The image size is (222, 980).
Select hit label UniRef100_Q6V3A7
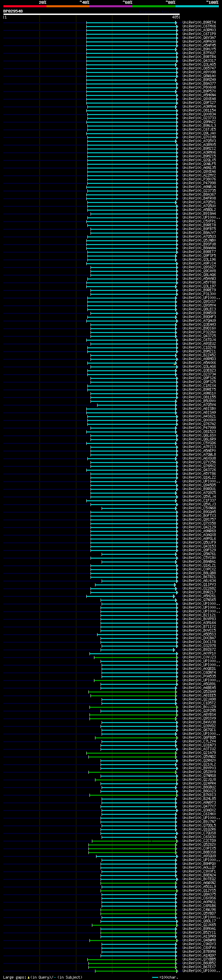tap(199, 38)
